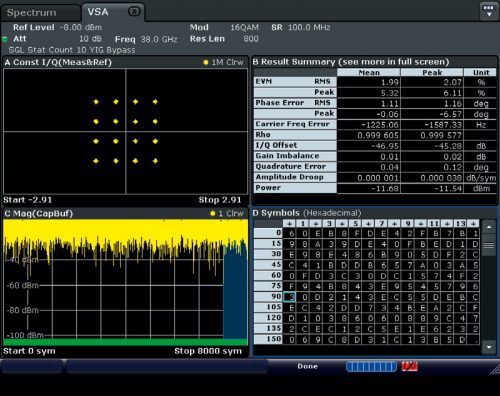
Task: Click the Unit column header
Action: 481,72
